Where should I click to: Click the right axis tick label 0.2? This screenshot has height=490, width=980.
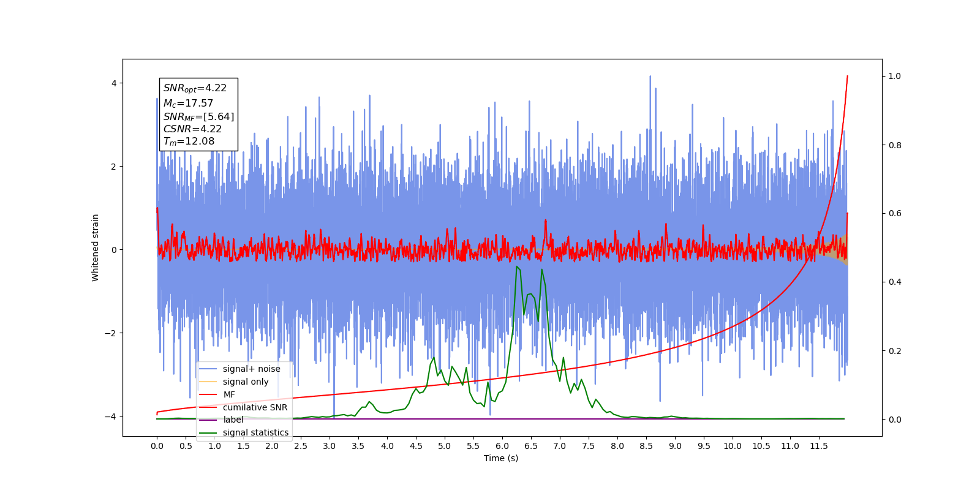[x=895, y=351]
